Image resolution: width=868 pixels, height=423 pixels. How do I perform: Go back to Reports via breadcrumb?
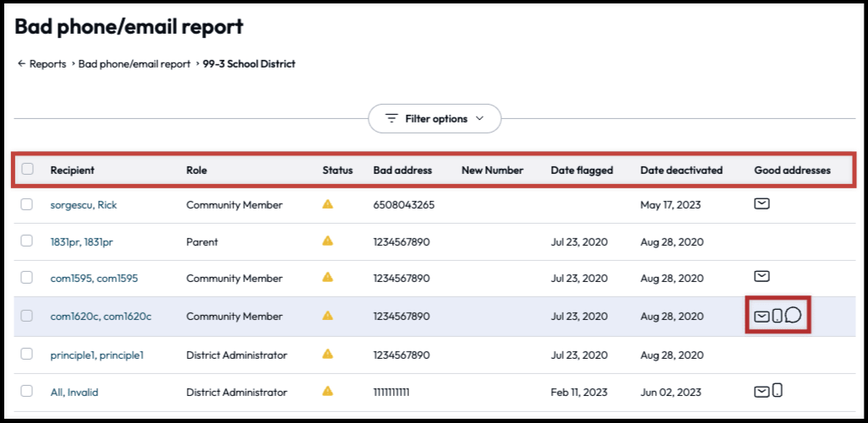coord(42,64)
